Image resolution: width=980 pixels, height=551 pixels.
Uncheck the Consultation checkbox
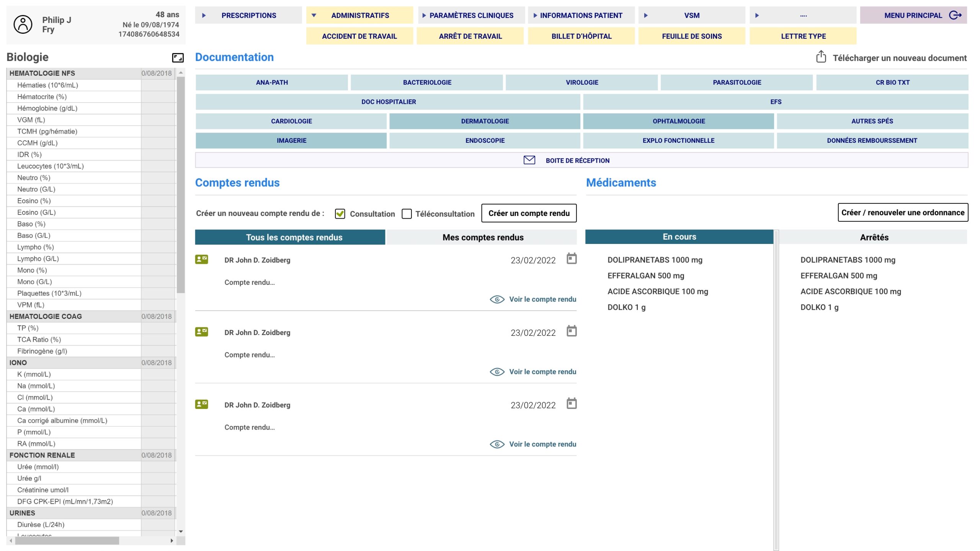pyautogui.click(x=340, y=214)
